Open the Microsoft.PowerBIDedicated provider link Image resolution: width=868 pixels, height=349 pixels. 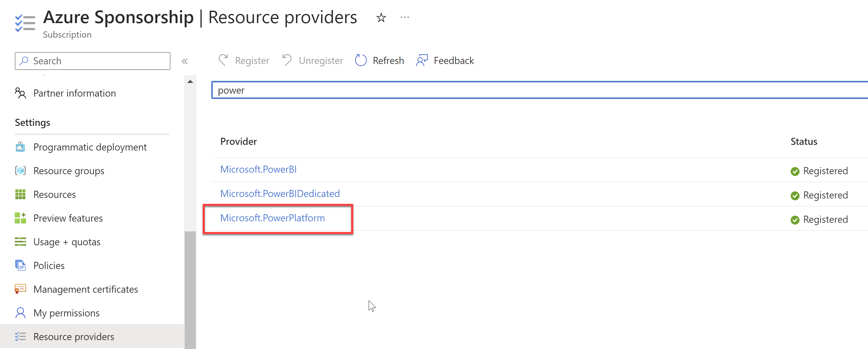(x=280, y=193)
